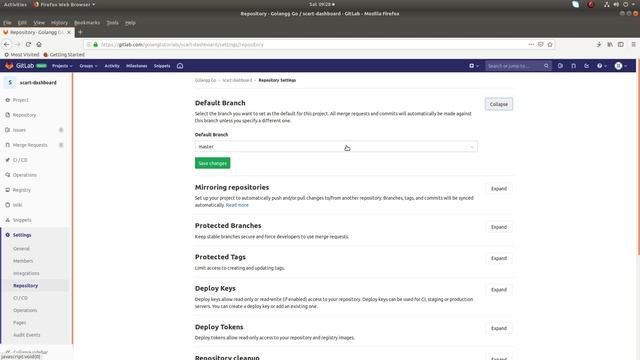This screenshot has width=640, height=360.
Task: Open Most Visited bookmarks folder
Action: pos(22,54)
